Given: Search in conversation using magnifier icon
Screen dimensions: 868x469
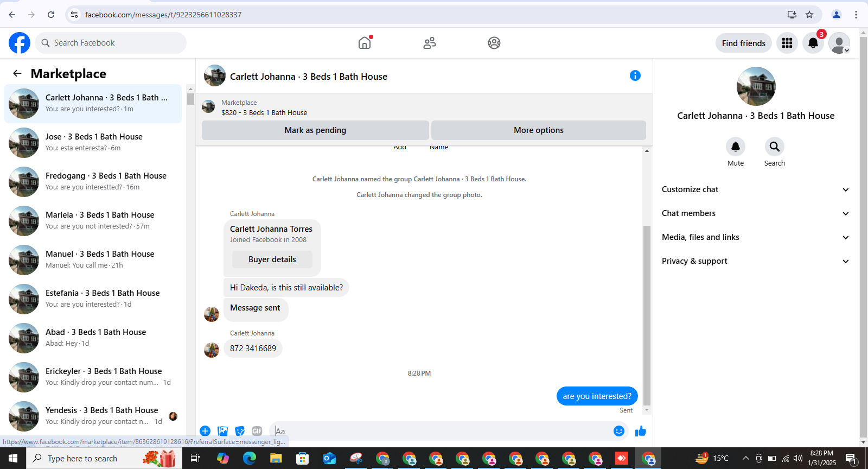Looking at the screenshot, I should (x=775, y=147).
